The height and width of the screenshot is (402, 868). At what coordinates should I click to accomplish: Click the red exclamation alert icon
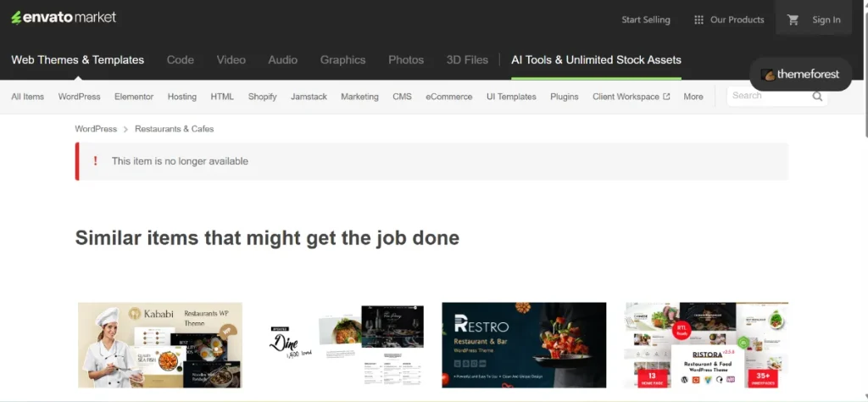pos(95,161)
